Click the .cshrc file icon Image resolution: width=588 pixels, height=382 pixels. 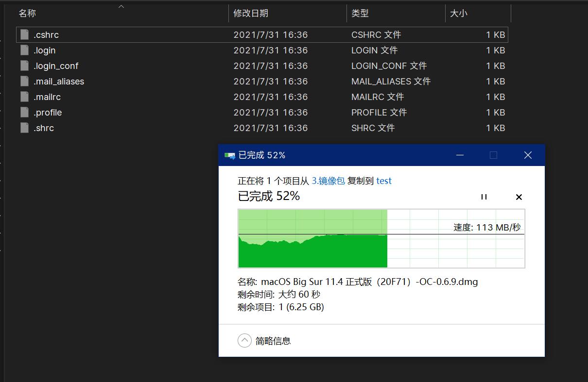pos(24,34)
